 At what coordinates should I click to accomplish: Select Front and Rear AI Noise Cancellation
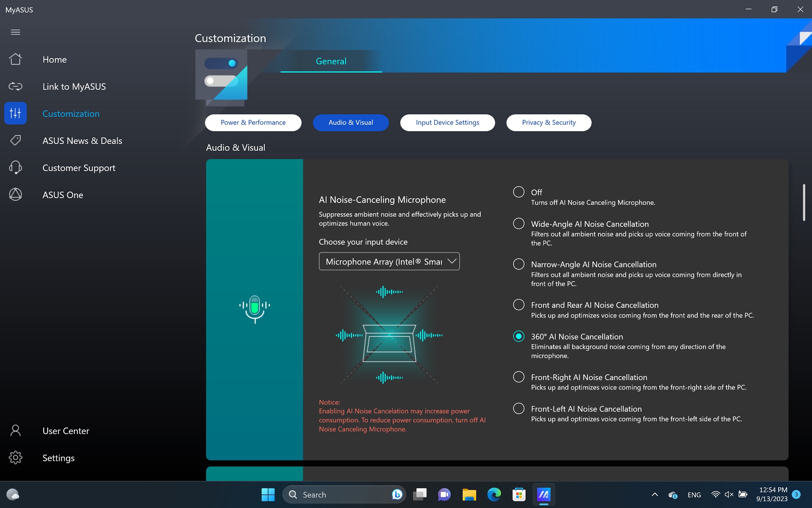click(x=518, y=304)
